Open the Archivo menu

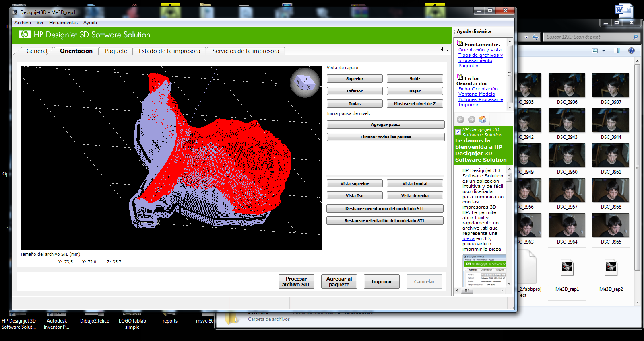click(23, 23)
